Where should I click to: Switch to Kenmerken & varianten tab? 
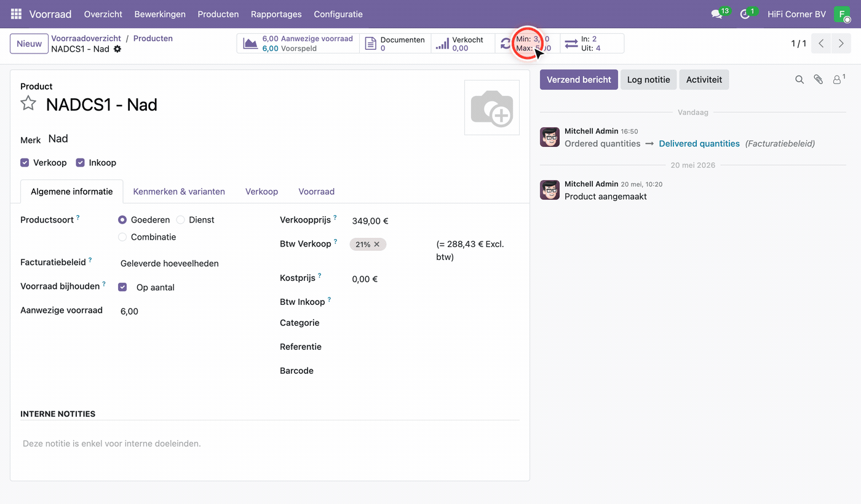click(x=179, y=191)
